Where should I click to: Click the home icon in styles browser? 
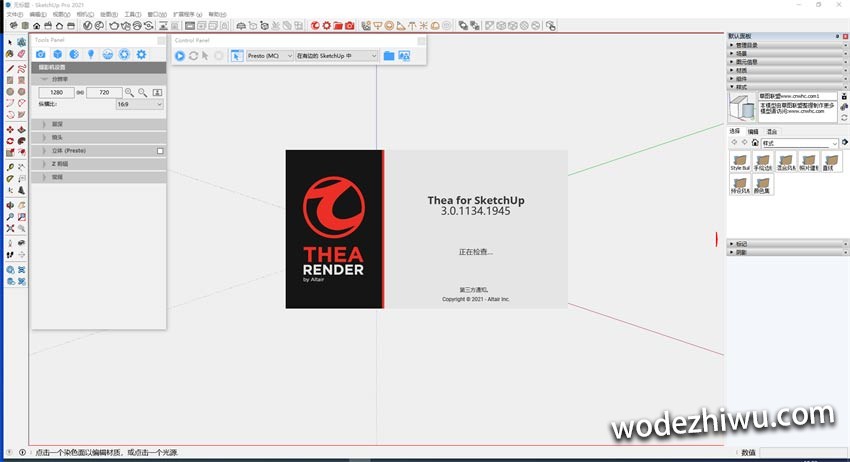click(x=755, y=143)
